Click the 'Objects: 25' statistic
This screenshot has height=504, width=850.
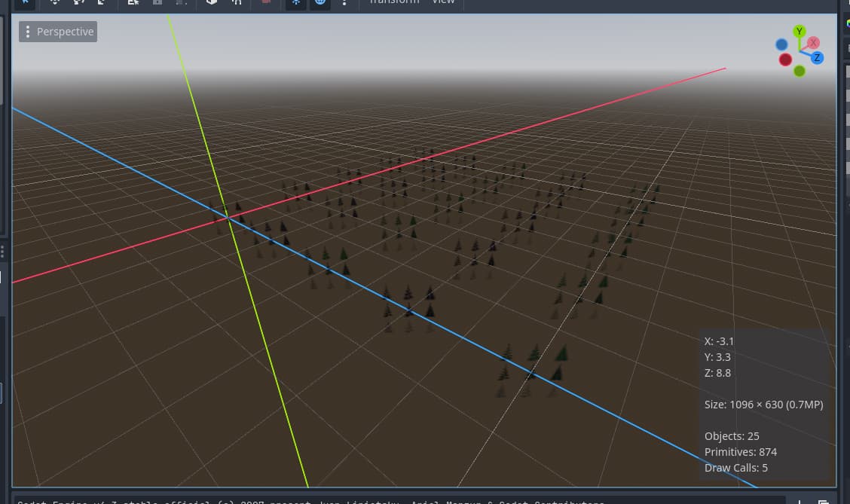(731, 435)
